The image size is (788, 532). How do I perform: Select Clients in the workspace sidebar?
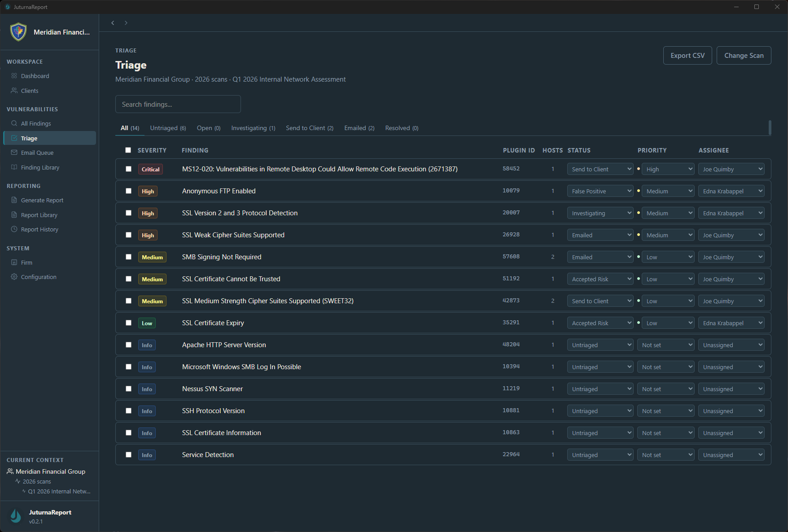click(30, 91)
